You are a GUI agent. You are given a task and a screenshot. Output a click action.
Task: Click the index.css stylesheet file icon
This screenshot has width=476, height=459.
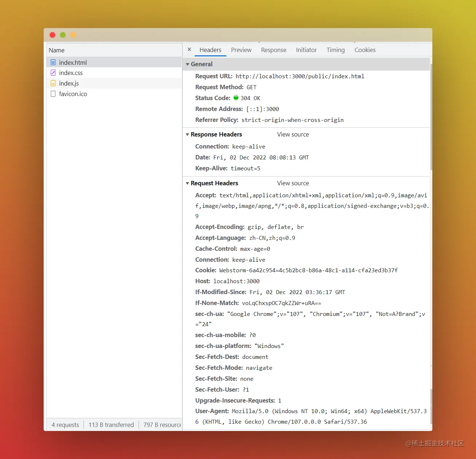coord(53,73)
